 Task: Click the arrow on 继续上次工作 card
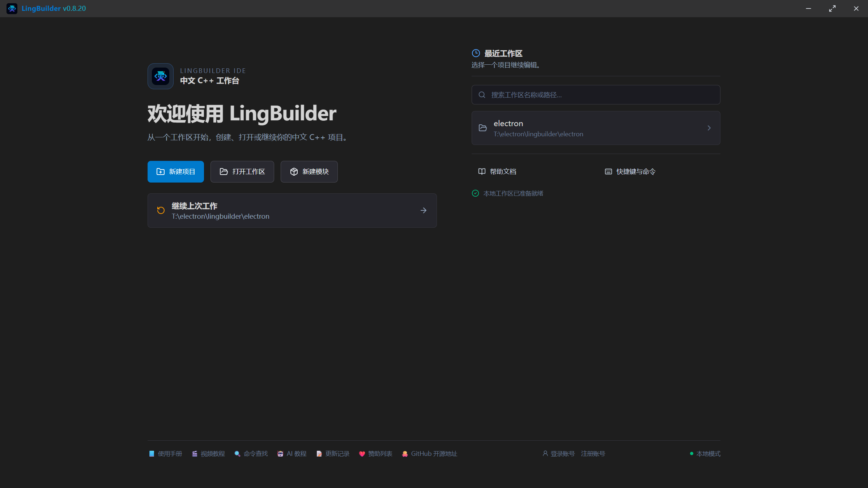point(424,210)
